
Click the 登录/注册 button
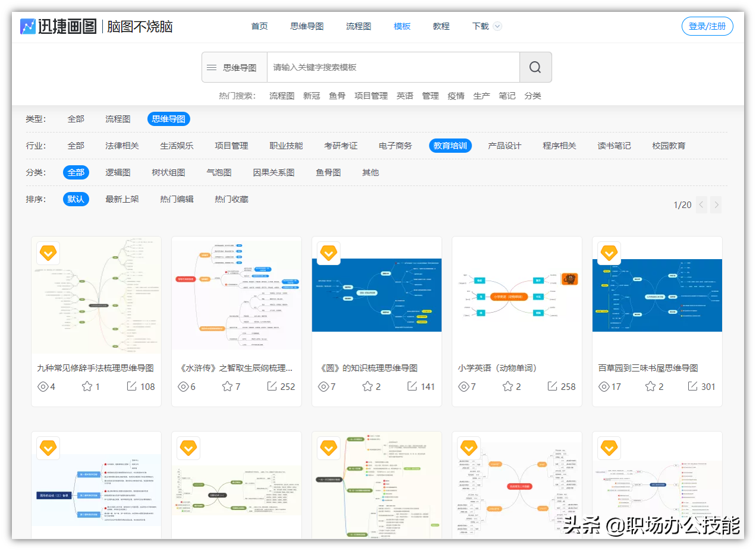pos(707,26)
